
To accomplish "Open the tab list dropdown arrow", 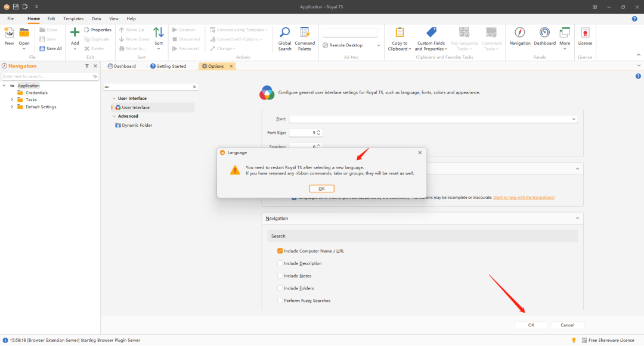I will tap(639, 66).
